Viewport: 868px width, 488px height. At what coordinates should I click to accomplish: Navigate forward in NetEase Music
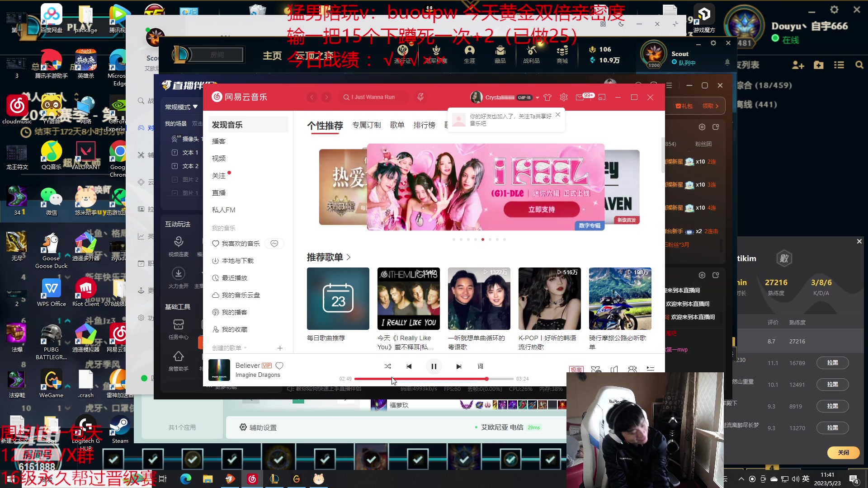pyautogui.click(x=326, y=97)
